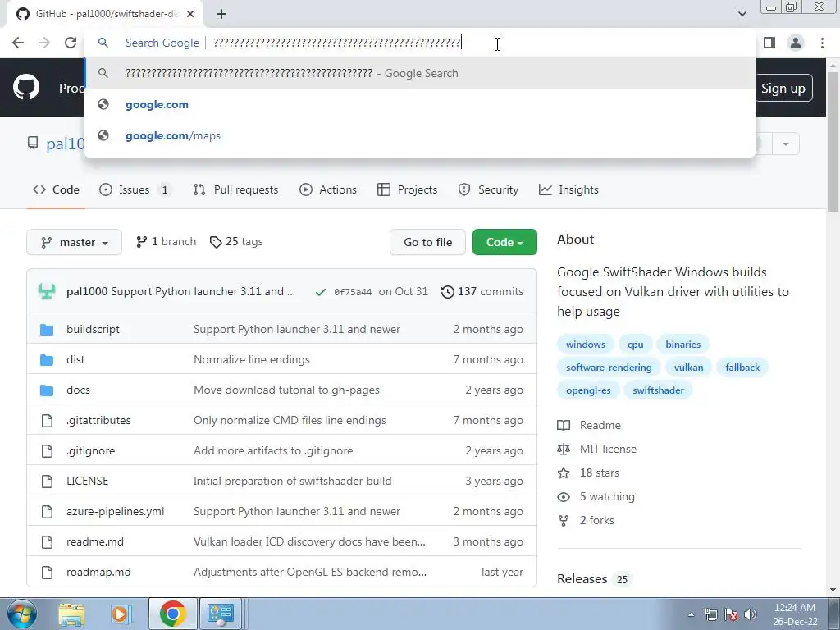Click the fallback topic tag
The image size is (840, 630).
click(742, 367)
